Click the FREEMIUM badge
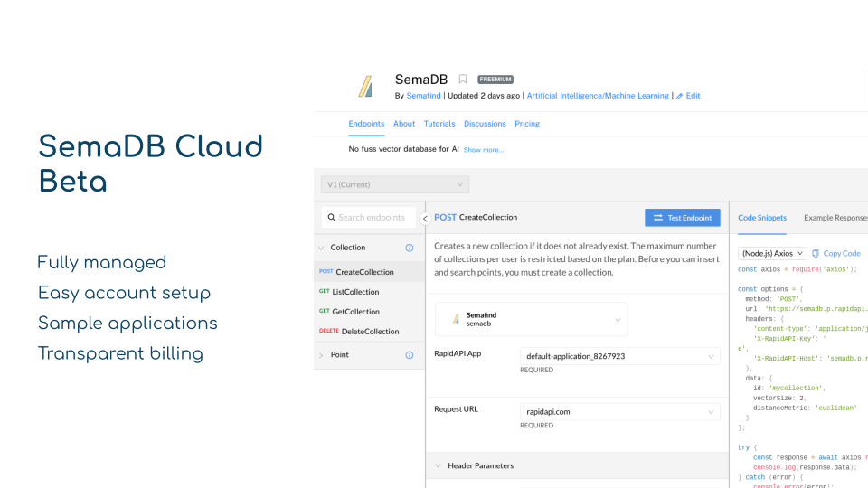The image size is (868, 488). (495, 80)
